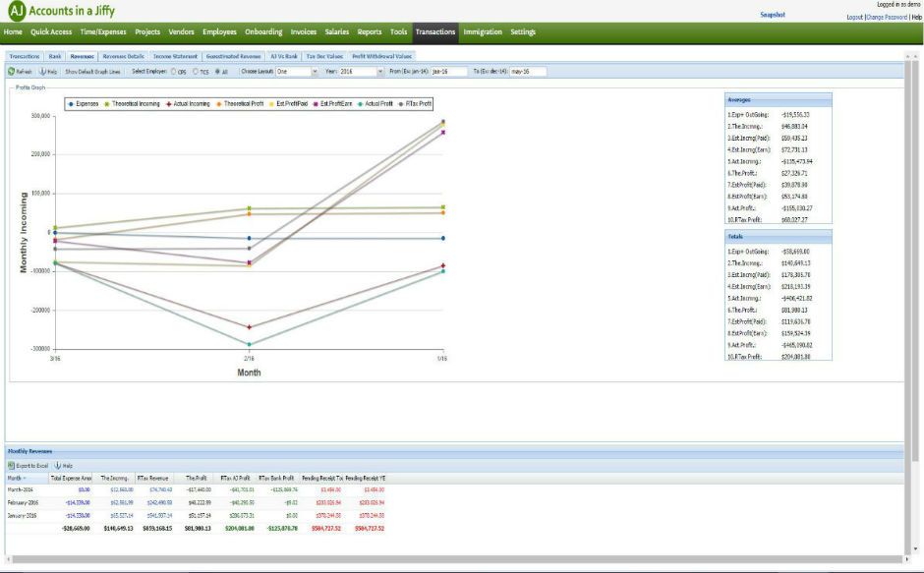Open the toolbar Help icon next to Refresh

click(42, 72)
